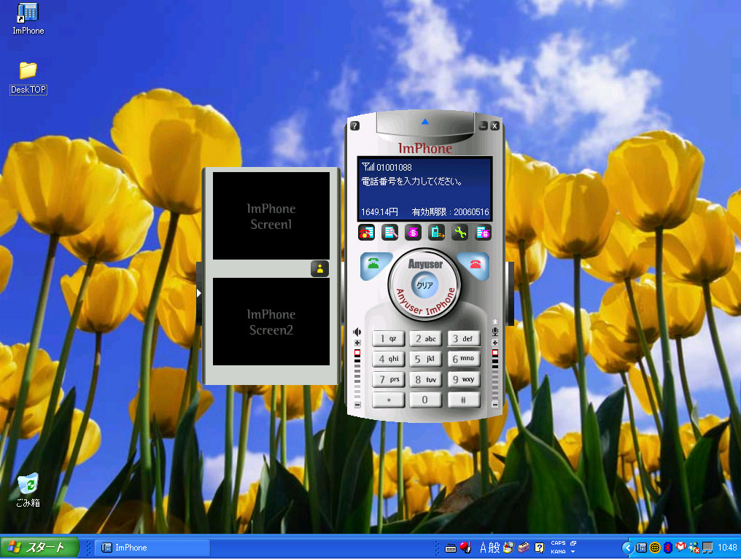The height and width of the screenshot is (560, 741).
Task: Click the ImPhone Screen1 video area
Action: (x=271, y=216)
